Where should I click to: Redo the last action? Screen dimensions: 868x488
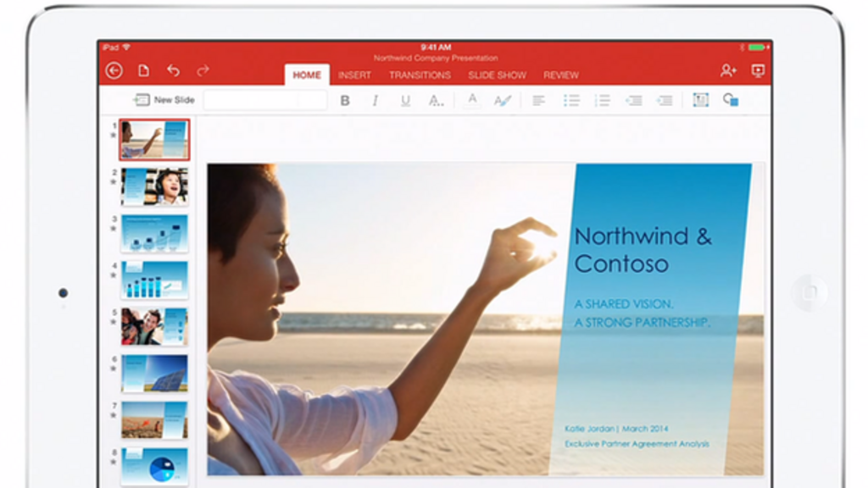pos(203,70)
